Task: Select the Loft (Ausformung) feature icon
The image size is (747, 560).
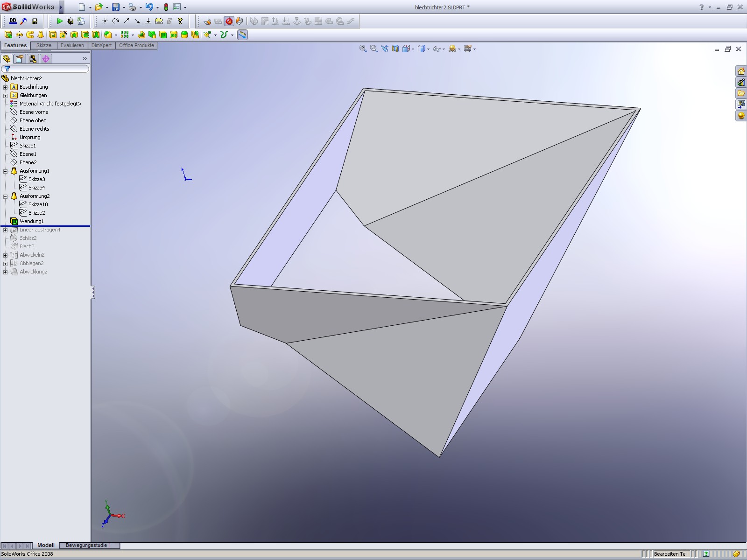Action: click(41, 35)
